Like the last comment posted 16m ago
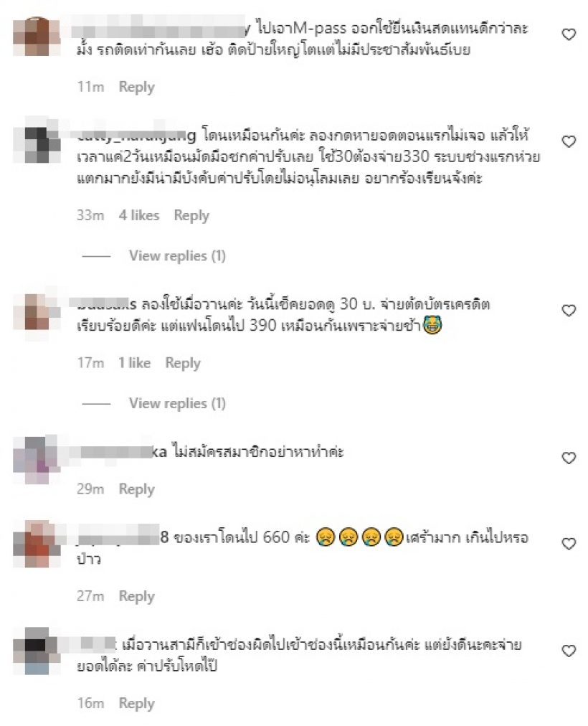Viewport: 588px width, 726px height. tap(569, 651)
